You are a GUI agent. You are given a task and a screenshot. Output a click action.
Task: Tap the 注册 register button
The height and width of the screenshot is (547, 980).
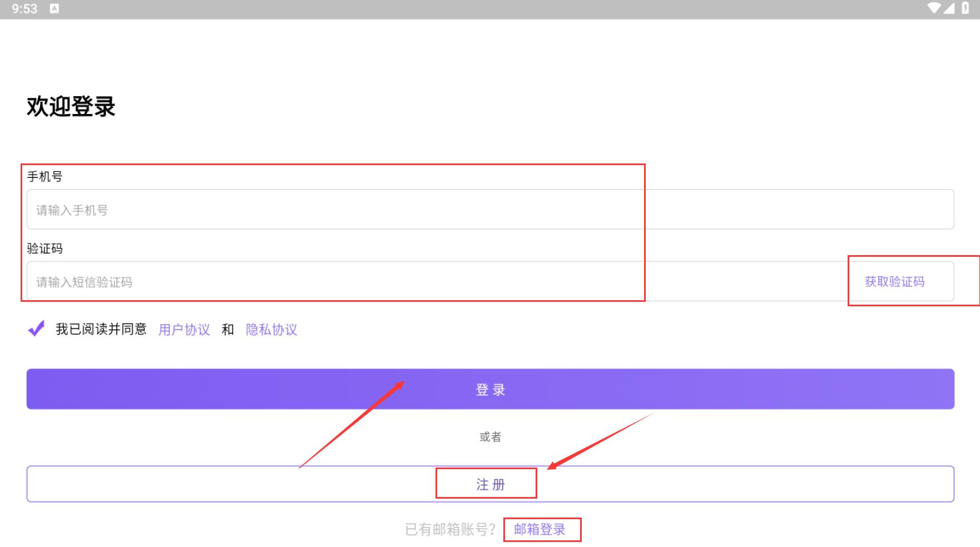tap(489, 484)
